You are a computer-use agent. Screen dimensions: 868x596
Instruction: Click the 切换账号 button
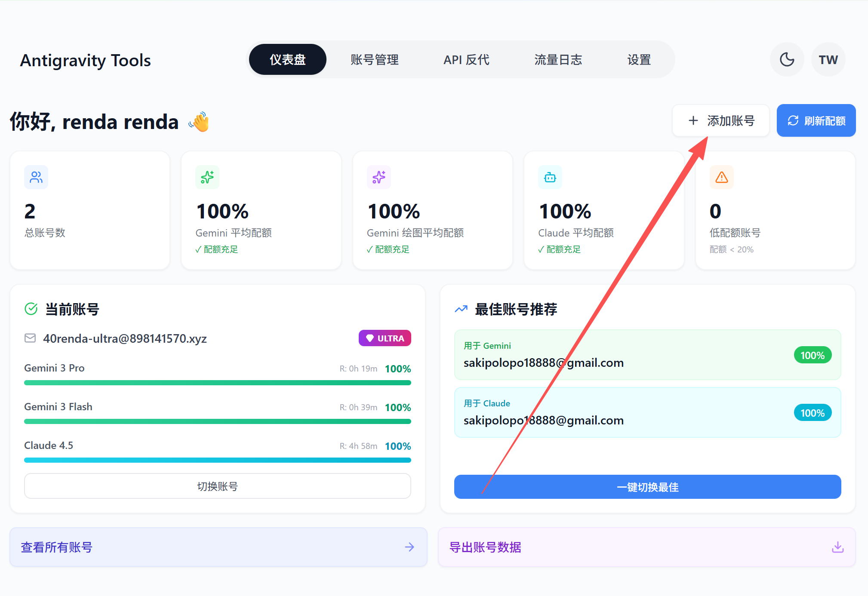coord(217,486)
